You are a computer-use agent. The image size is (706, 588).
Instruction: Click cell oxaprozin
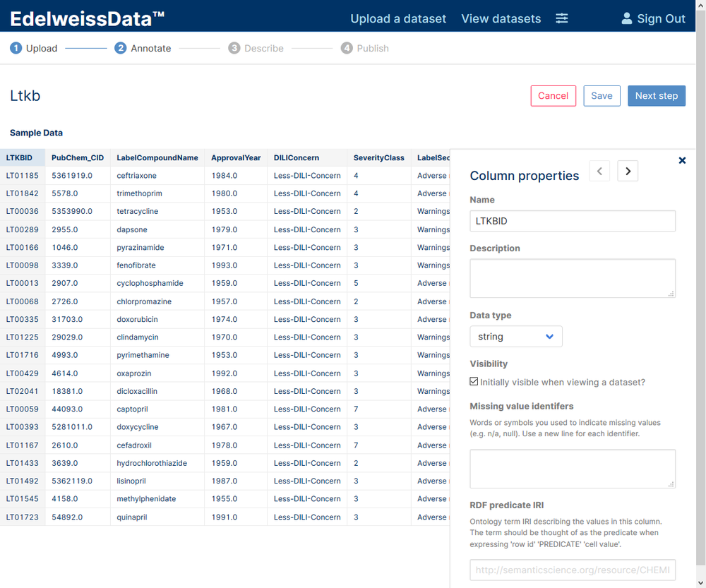click(x=157, y=373)
